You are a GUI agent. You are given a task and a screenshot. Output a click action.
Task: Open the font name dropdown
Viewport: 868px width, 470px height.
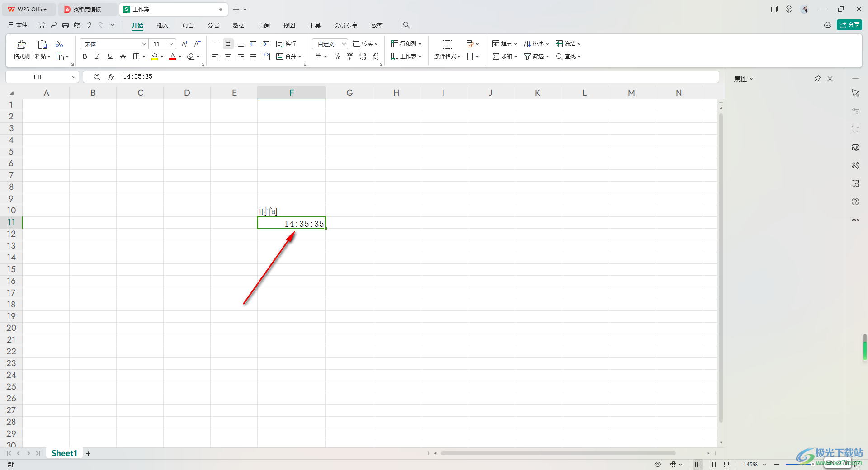tap(144, 44)
